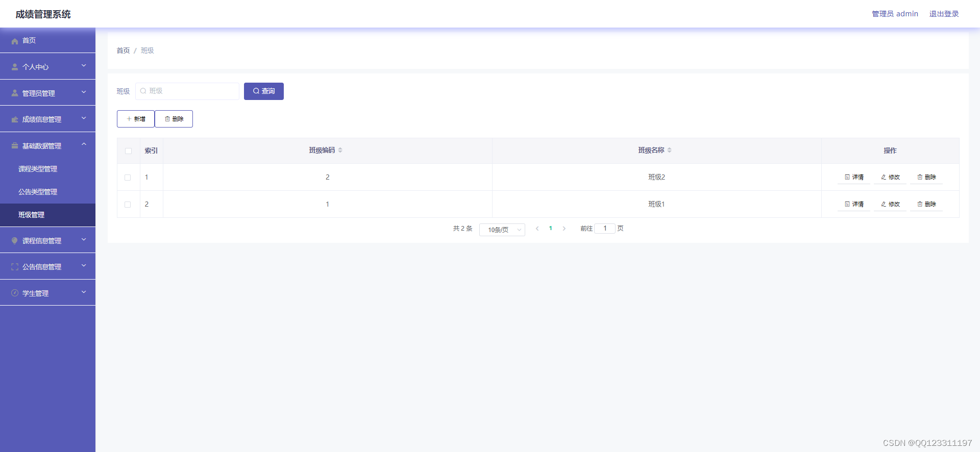Viewport: 980px width, 452px height.
Task: Click 退出登录 logout link
Action: coord(944,14)
